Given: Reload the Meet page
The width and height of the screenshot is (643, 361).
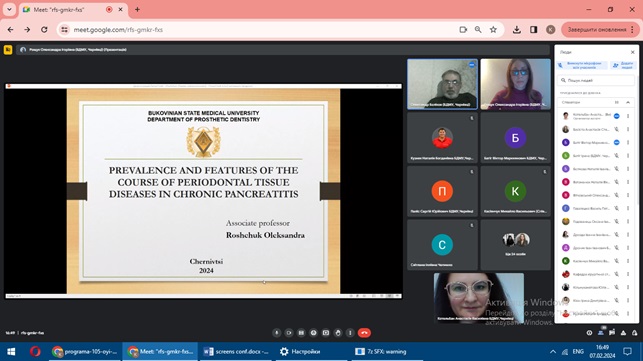Looking at the screenshot, I should 44,30.
